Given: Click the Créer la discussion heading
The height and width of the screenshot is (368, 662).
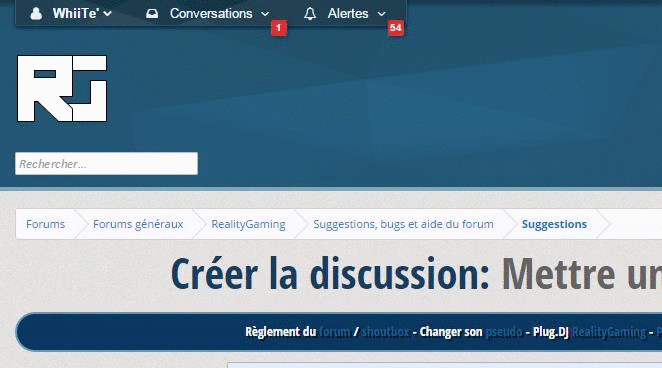Looking at the screenshot, I should pos(330,274).
